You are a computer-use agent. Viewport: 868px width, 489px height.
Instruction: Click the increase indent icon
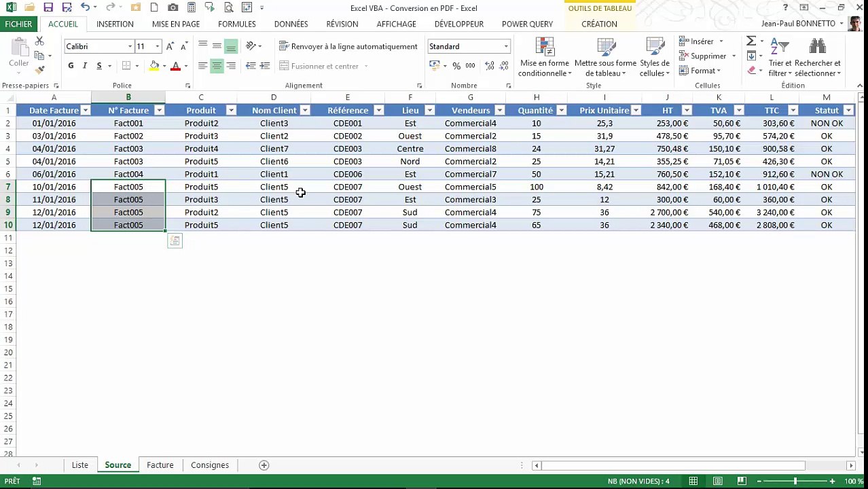coord(265,66)
